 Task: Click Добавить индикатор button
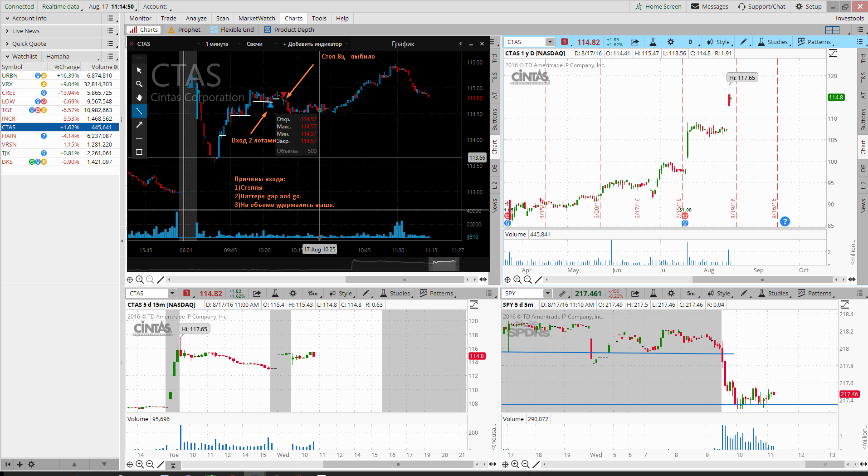point(313,44)
